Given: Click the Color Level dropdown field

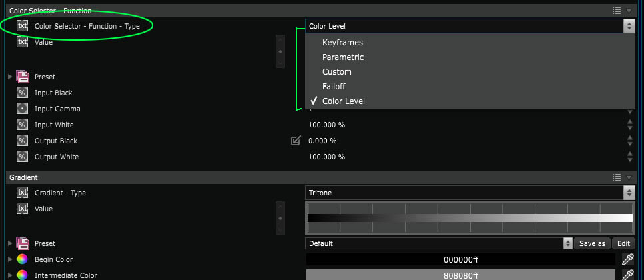Looking at the screenshot, I should [x=470, y=26].
